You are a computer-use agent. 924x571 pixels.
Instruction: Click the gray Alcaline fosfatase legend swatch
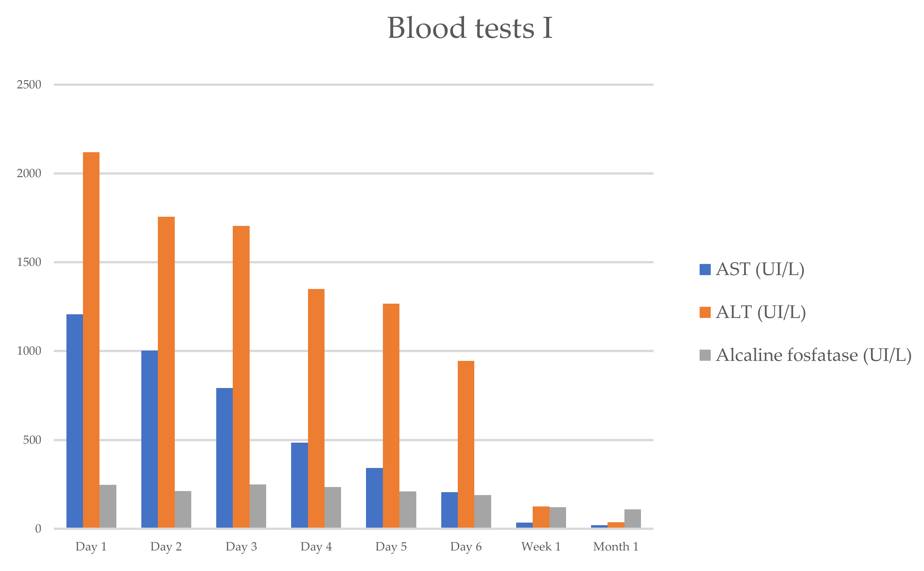pyautogui.click(x=705, y=355)
